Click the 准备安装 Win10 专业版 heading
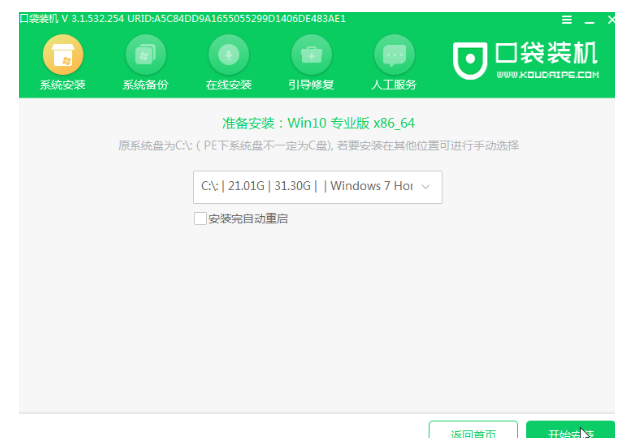Viewport: 629px width, 447px height. pyautogui.click(x=317, y=124)
